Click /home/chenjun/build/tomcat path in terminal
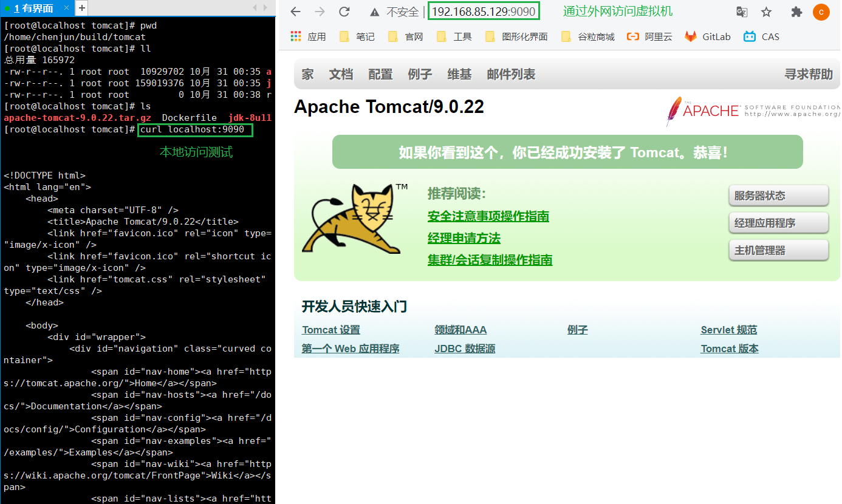 point(75,37)
